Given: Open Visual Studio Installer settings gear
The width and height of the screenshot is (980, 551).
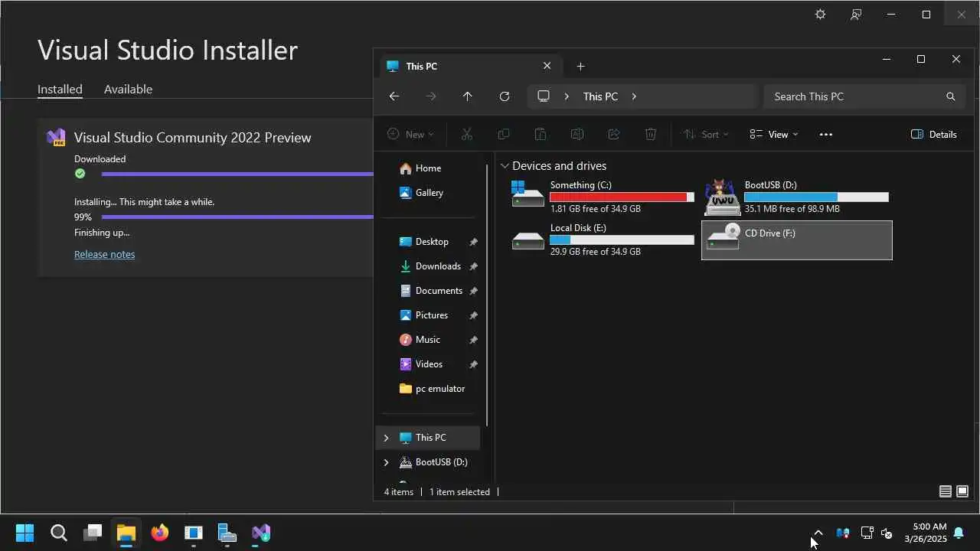Looking at the screenshot, I should 821,15.
